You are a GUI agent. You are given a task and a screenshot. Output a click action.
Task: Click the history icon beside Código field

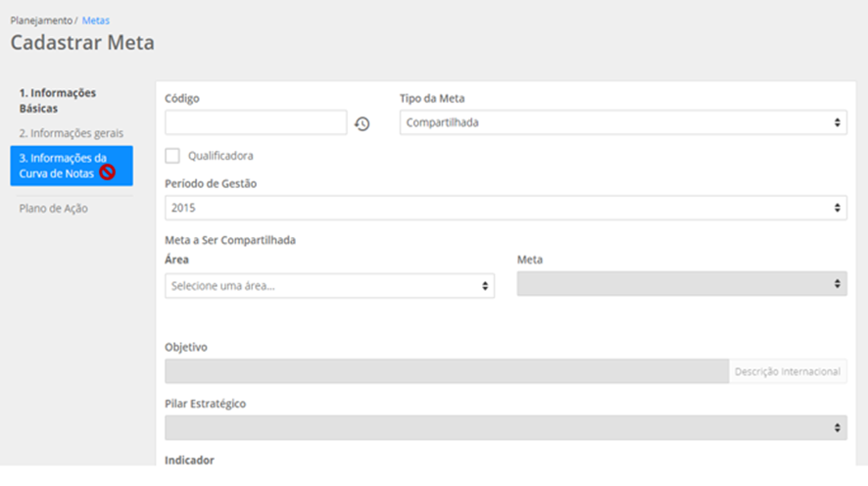point(362,123)
